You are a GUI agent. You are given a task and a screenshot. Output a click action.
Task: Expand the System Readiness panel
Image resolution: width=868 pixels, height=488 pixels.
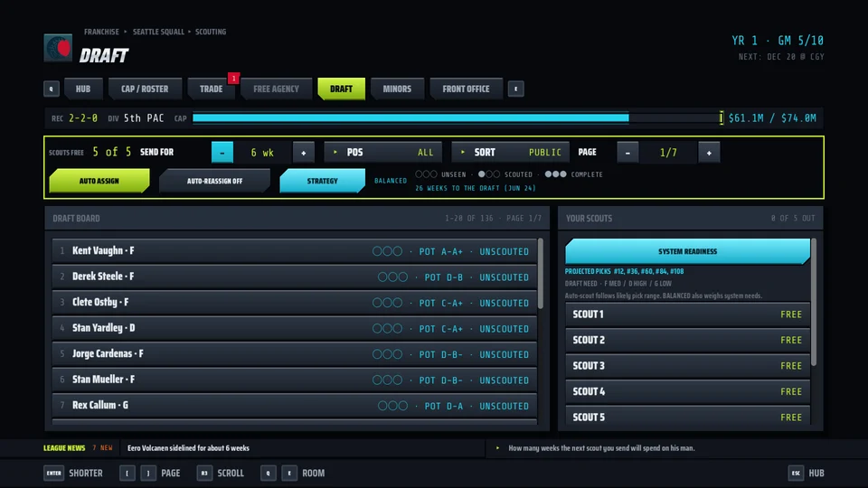pyautogui.click(x=687, y=251)
